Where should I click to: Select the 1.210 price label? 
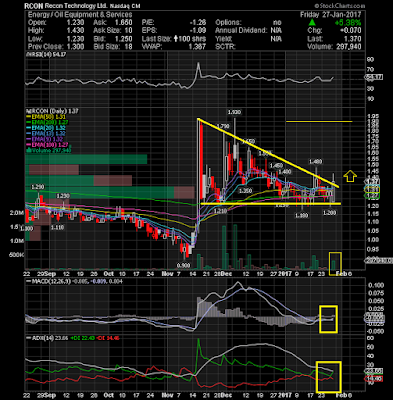[x=220, y=211]
